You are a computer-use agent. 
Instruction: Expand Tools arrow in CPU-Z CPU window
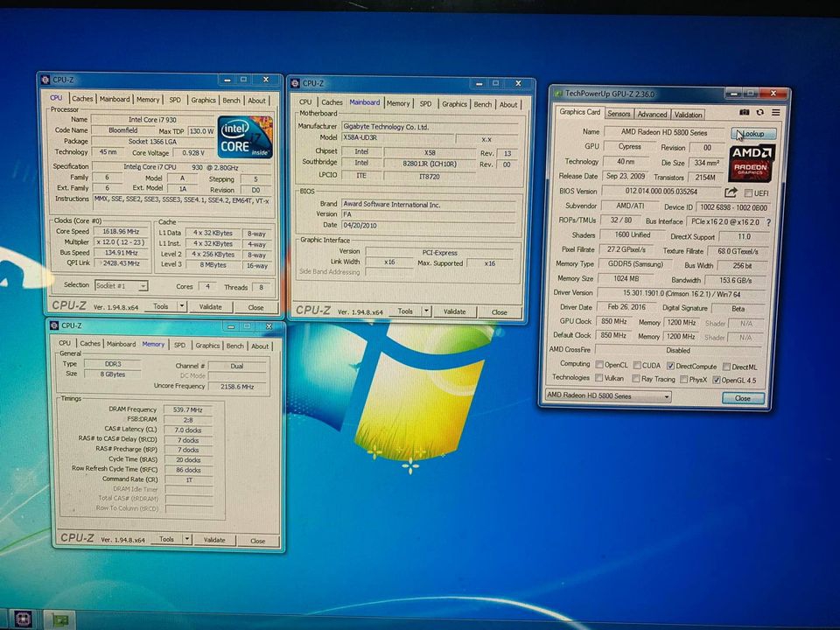182,306
